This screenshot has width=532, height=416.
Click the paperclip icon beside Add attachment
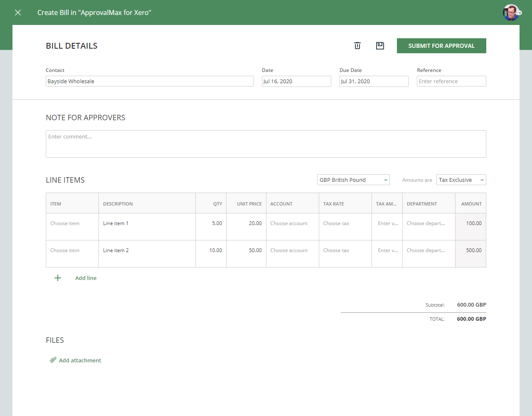[x=53, y=360]
